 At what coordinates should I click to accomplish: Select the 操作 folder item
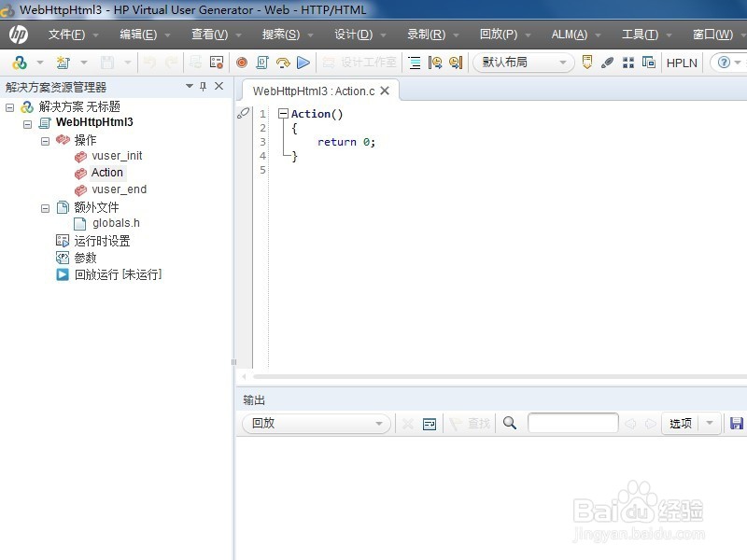(85, 140)
